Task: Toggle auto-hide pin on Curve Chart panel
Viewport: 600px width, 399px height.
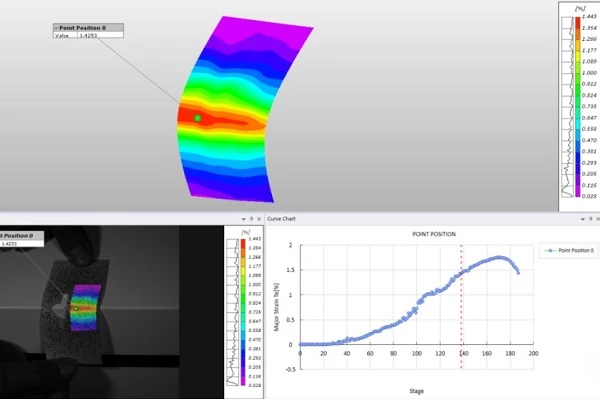Action: (590, 219)
